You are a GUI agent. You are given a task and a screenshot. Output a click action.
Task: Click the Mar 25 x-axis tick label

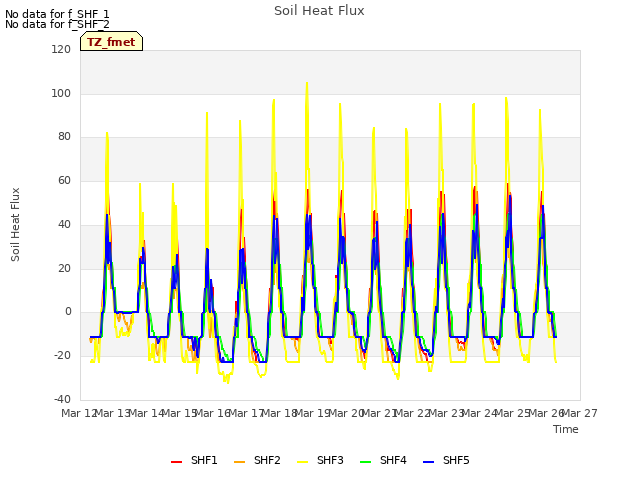pos(513,413)
